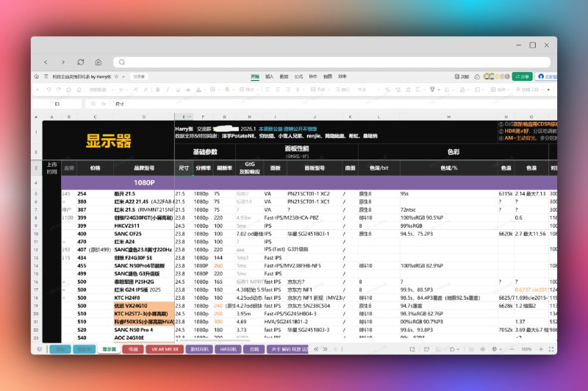
Task: Toggle italic formatting
Action: click(x=168, y=90)
